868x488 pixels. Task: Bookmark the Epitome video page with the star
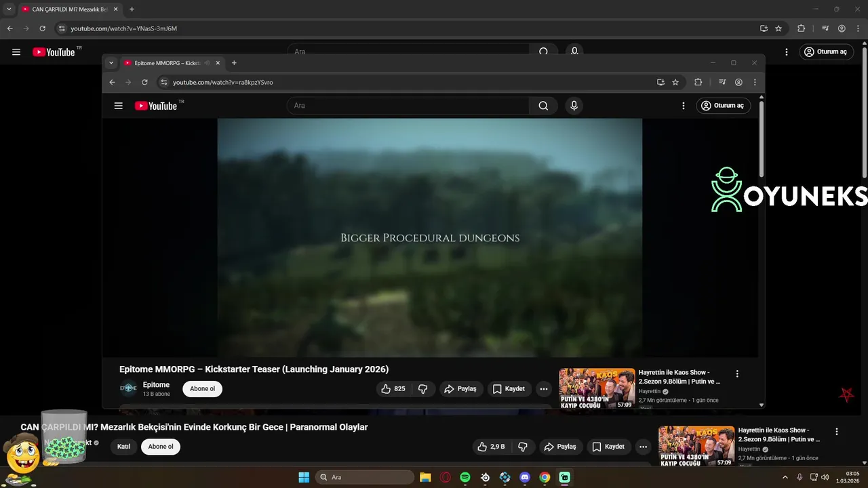click(675, 82)
